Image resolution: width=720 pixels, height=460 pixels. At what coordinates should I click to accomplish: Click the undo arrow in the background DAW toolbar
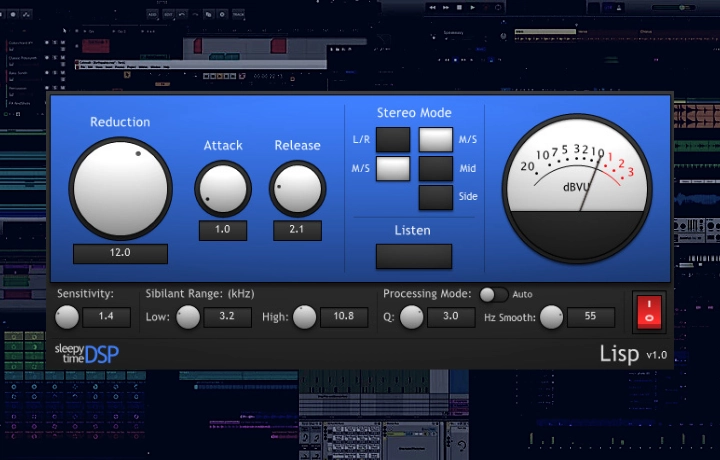(182, 14)
